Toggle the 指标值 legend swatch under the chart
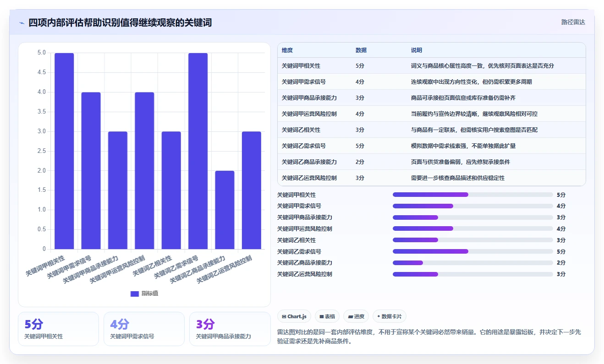 pyautogui.click(x=134, y=293)
